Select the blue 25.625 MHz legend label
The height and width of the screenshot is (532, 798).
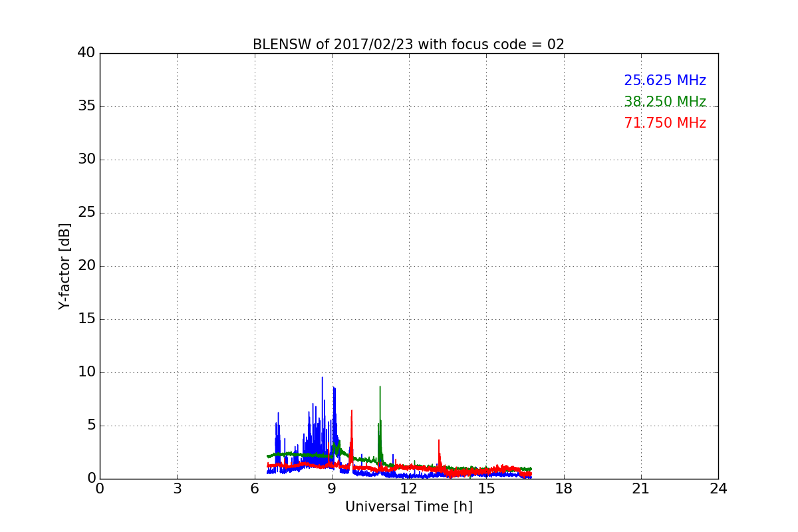point(665,80)
